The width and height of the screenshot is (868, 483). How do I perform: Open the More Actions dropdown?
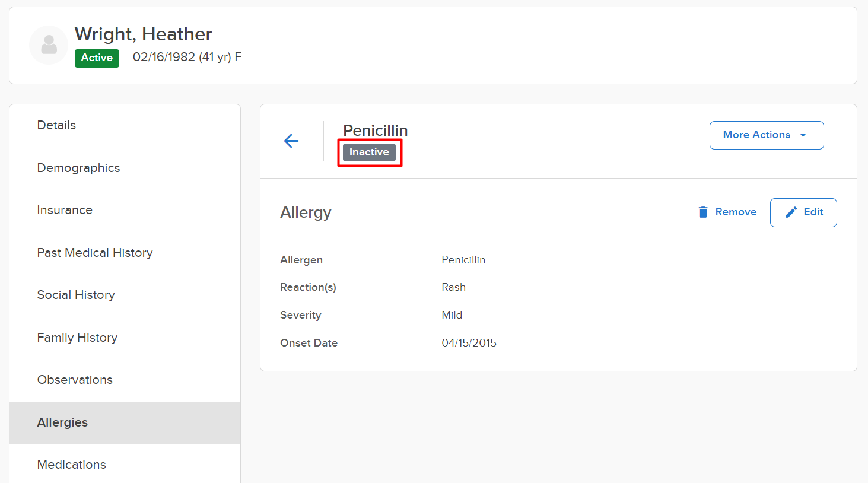coord(766,135)
